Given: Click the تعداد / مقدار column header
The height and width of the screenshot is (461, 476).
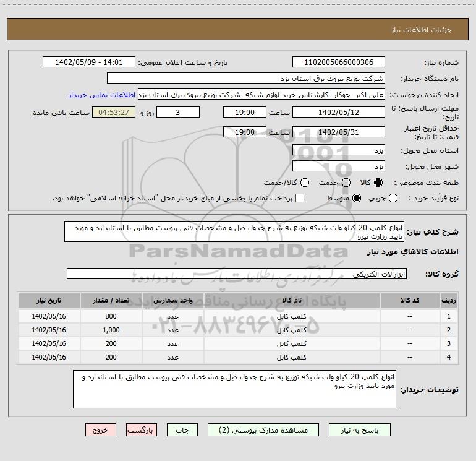Looking at the screenshot, I should [111, 301].
